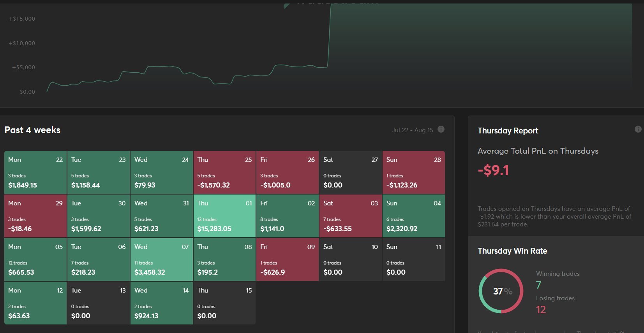Open Tue 23 day cell with $1,158.44
Image resolution: width=644 pixels, height=333 pixels.
99,172
